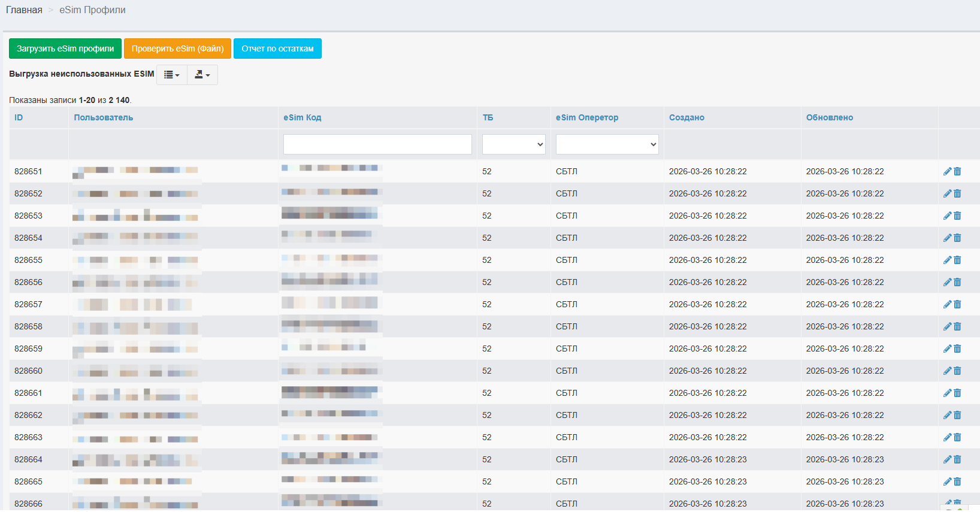
Task: Sort by Создано column header
Action: tap(686, 117)
